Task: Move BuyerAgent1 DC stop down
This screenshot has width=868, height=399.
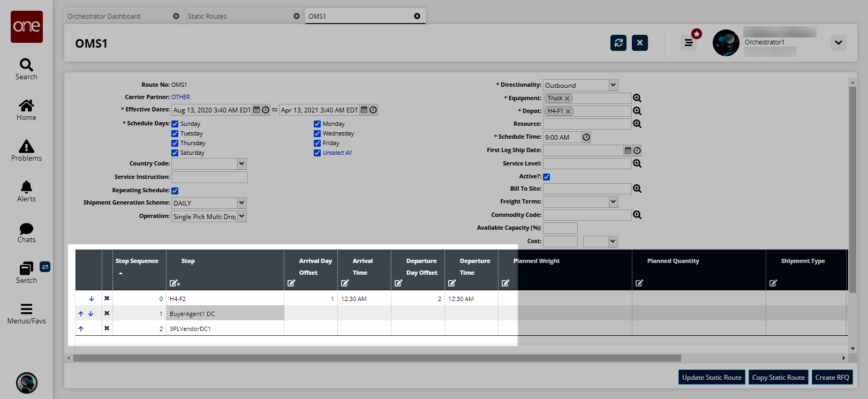Action: click(x=90, y=314)
